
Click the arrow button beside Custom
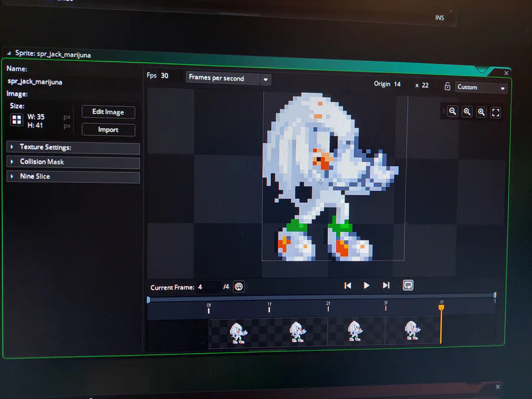click(x=503, y=89)
